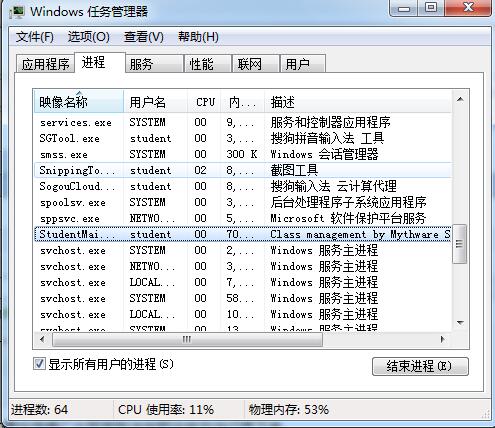Click svchost.exe row with memory 58...
The width and height of the screenshot is (495, 428).
(x=243, y=298)
